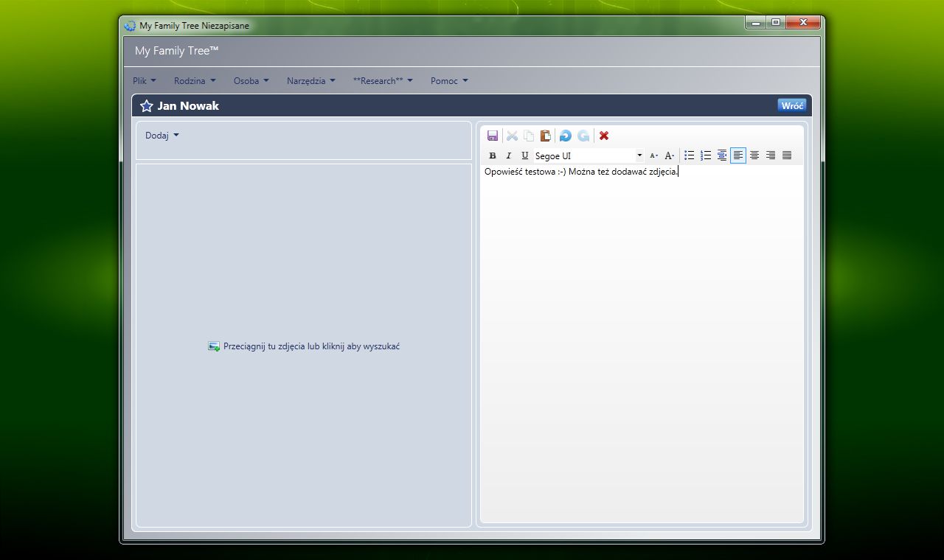Close the My Family Tree window
This screenshot has width=944, height=560.
point(803,23)
